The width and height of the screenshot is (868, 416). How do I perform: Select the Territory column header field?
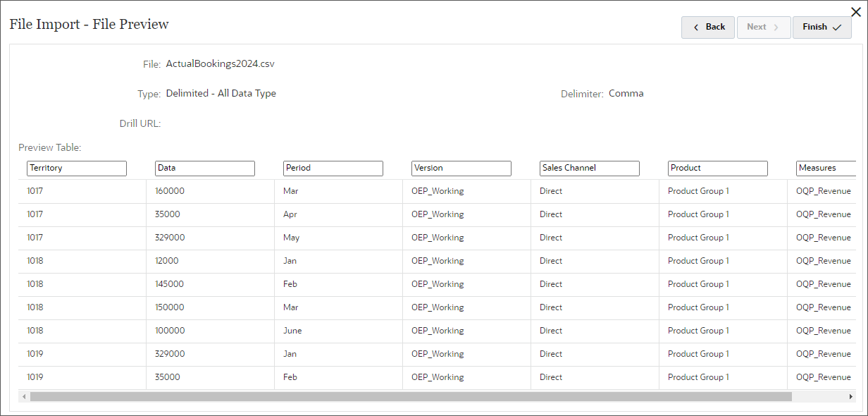click(76, 168)
